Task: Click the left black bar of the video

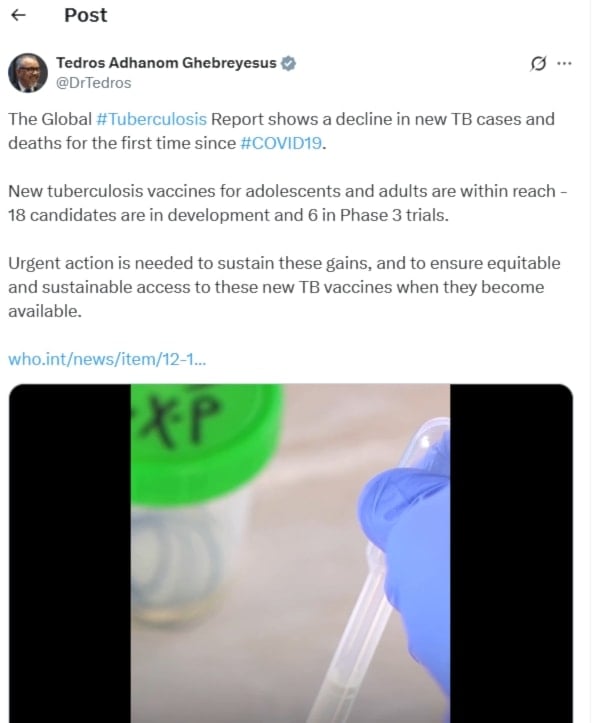Action: click(x=70, y=553)
